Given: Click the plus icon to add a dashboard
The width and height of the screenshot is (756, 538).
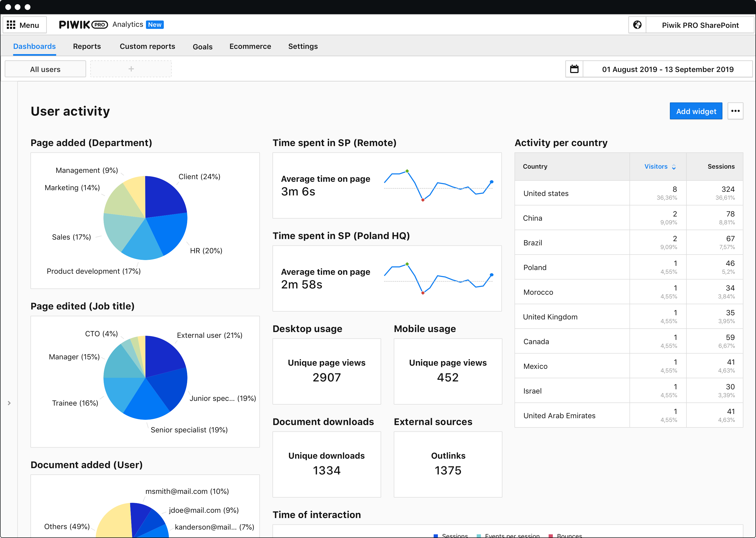Looking at the screenshot, I should (x=131, y=69).
